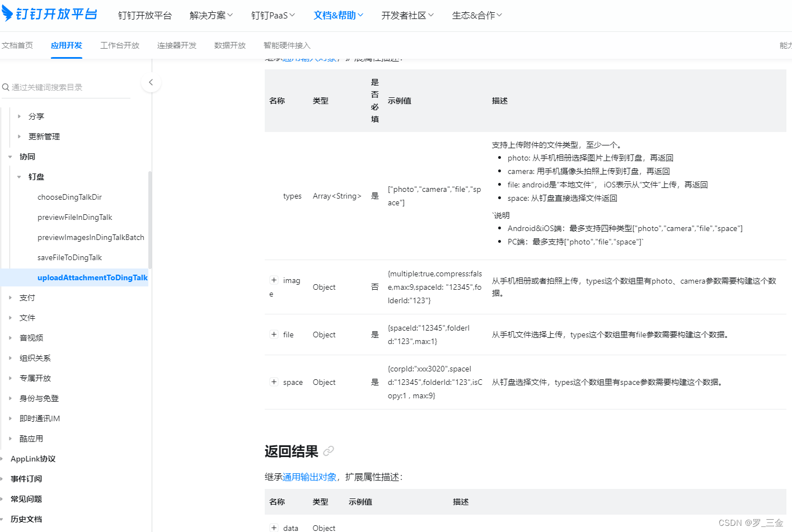Open the 常见问题 sidebar section

[x=26, y=499]
